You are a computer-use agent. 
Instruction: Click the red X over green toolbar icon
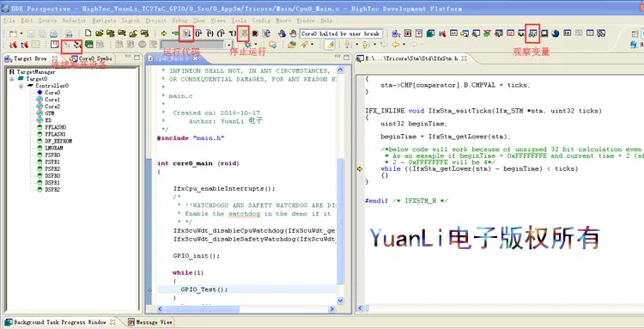[x=487, y=34]
